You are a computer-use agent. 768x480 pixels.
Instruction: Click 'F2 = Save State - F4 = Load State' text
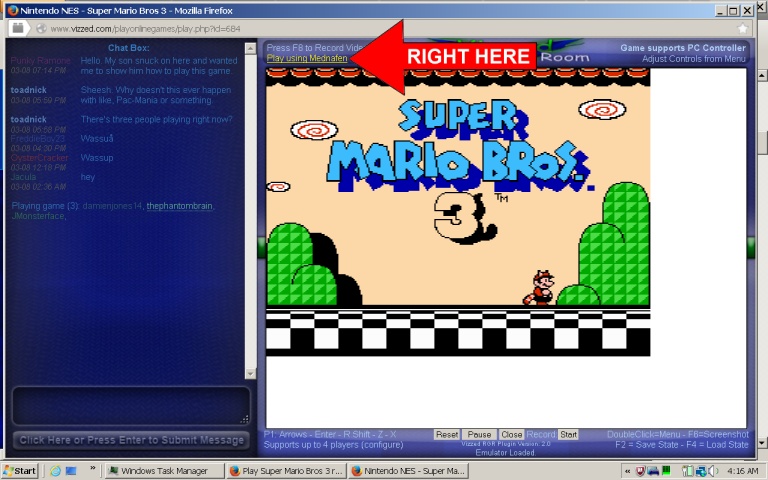point(682,445)
